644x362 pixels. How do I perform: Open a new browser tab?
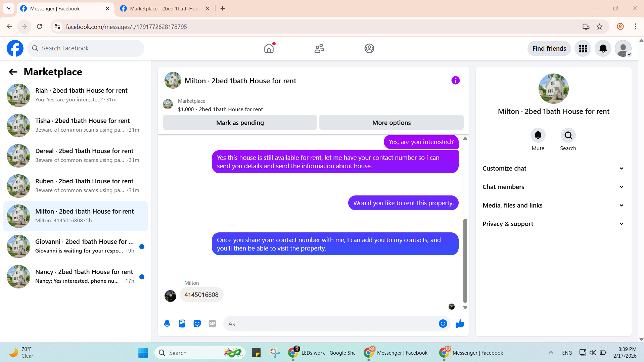click(223, 8)
